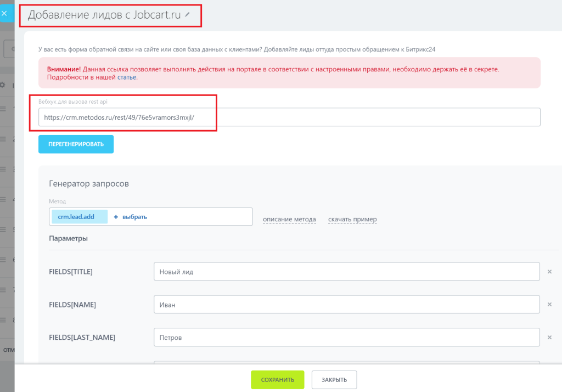
Task: Click the FIELDS[TITLE] value field
Action: point(347,272)
